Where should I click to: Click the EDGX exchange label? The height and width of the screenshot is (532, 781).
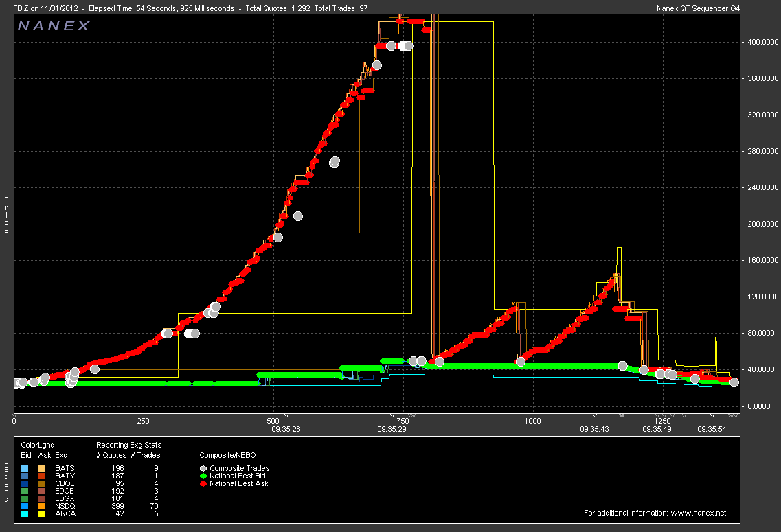pos(65,498)
